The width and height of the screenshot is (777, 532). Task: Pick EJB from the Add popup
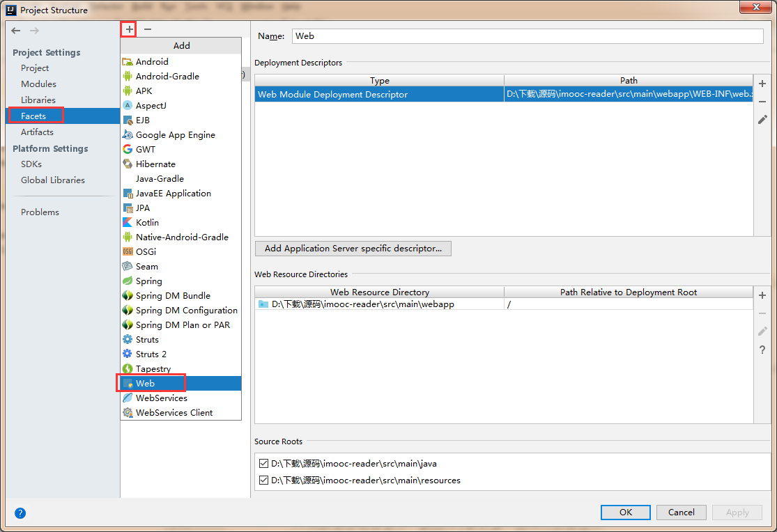pos(181,120)
